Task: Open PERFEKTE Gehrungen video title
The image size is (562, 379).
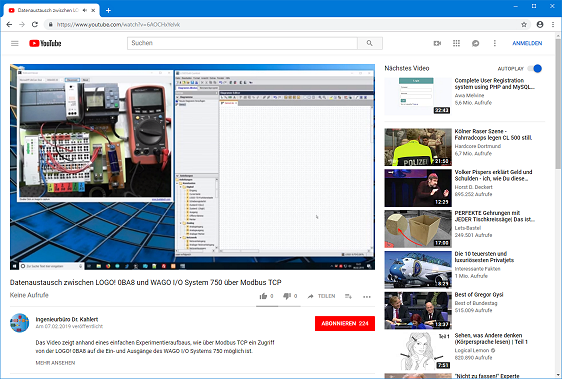Action: coord(495,216)
